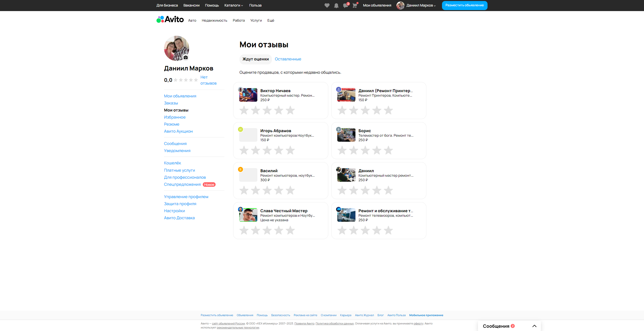This screenshot has width=644, height=331.
Task: Select the Ждут оценки tab
Action: (x=255, y=59)
